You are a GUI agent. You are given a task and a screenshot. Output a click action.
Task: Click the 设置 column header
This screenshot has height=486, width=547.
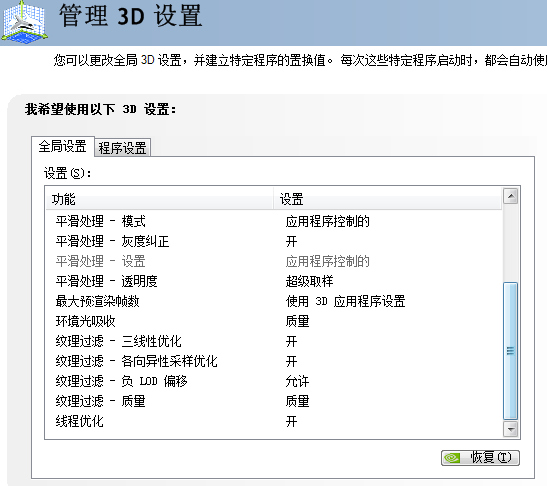[388, 199]
